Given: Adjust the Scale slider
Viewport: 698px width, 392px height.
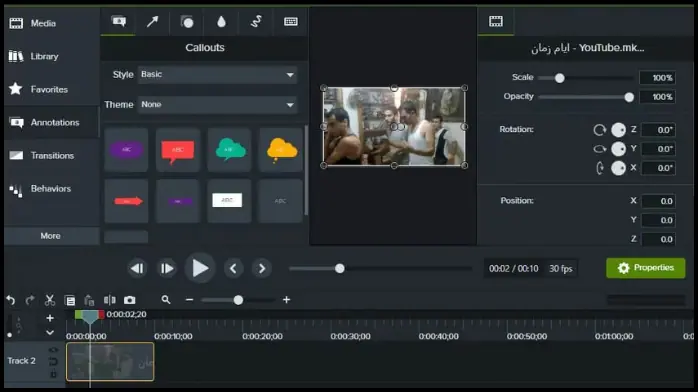Looking at the screenshot, I should (560, 78).
